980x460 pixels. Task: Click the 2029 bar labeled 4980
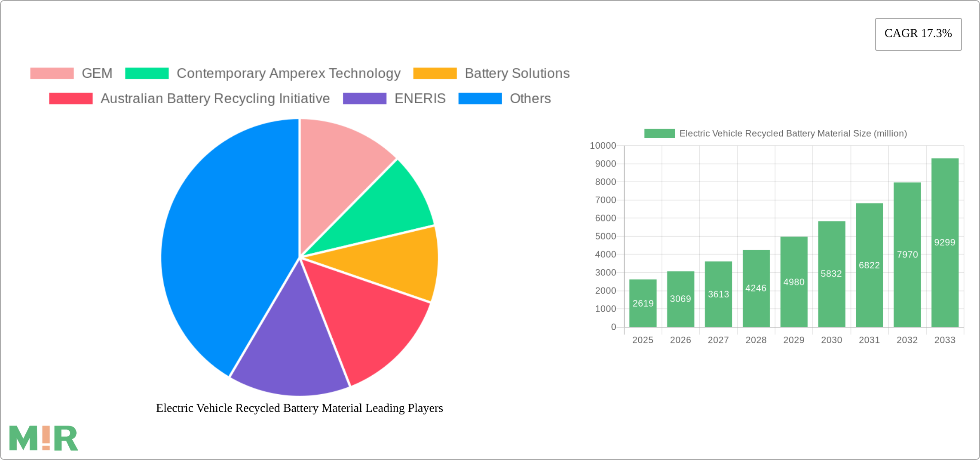click(793, 282)
